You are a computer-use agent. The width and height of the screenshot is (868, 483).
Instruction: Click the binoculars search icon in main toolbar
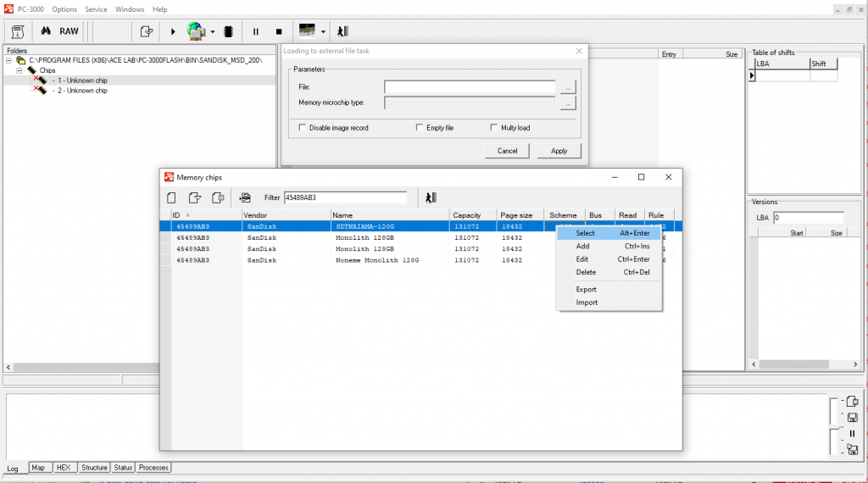click(47, 31)
